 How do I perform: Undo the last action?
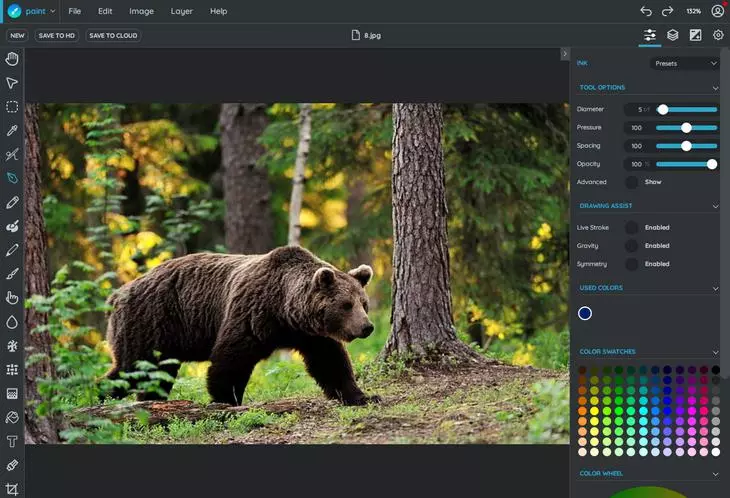pos(646,11)
